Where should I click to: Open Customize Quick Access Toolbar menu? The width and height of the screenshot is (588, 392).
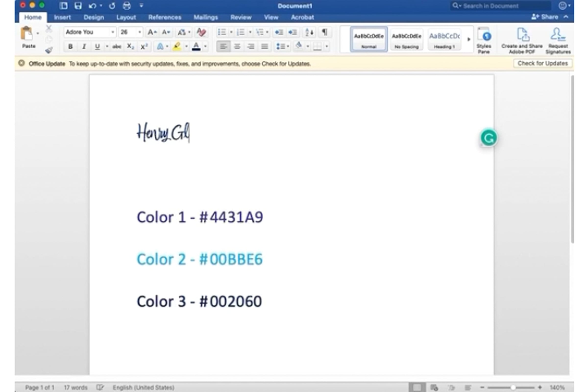coord(141,6)
